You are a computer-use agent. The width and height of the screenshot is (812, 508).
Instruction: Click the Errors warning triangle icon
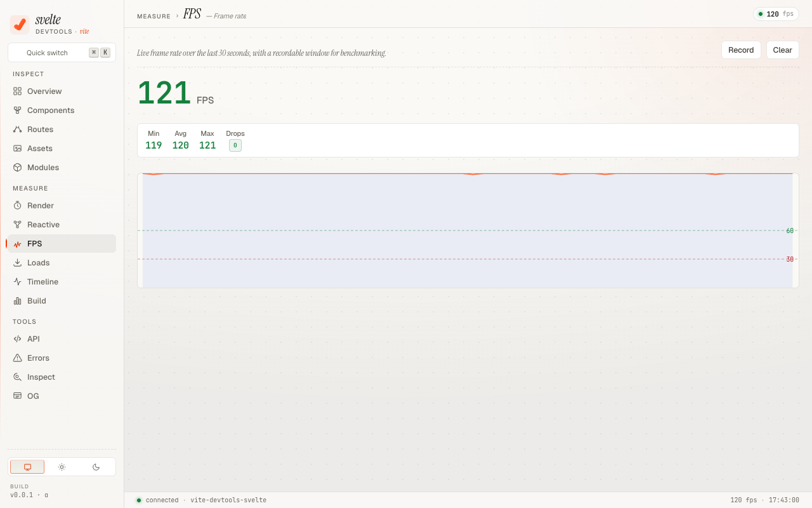pos(18,358)
